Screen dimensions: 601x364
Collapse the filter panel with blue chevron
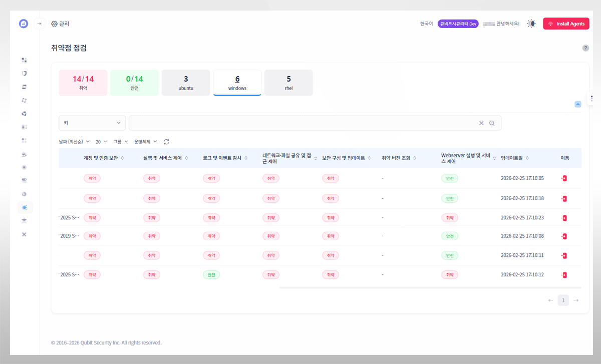click(577, 104)
